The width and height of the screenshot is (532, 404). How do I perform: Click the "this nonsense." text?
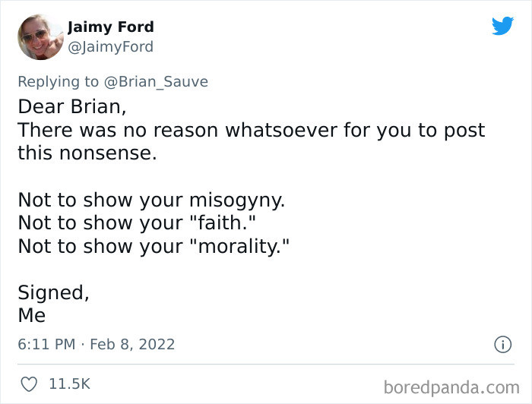point(87,153)
